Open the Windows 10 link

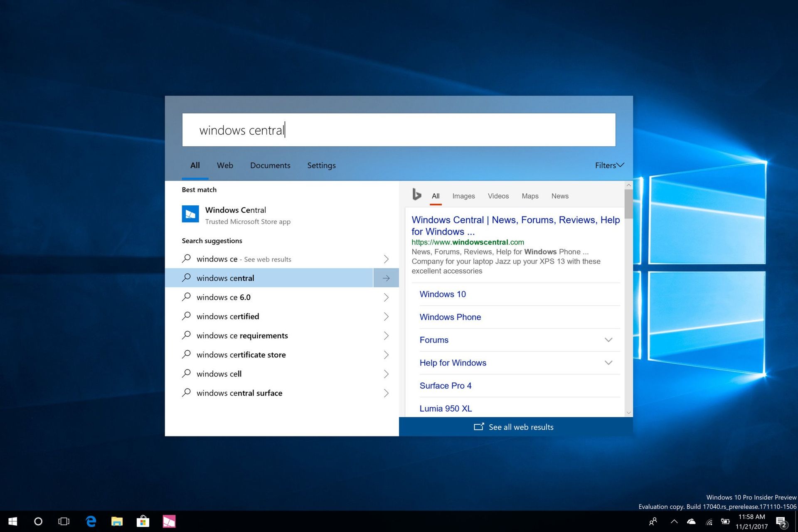(x=442, y=294)
